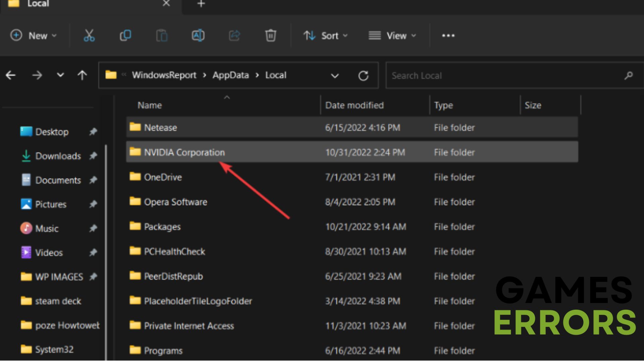Click the Search Local input field

[x=503, y=76]
